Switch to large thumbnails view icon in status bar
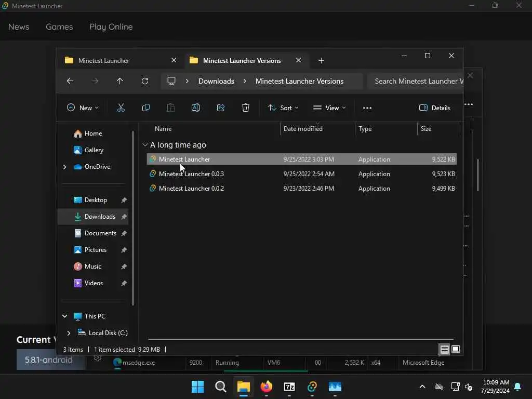This screenshot has width=532, height=399. pos(456,349)
